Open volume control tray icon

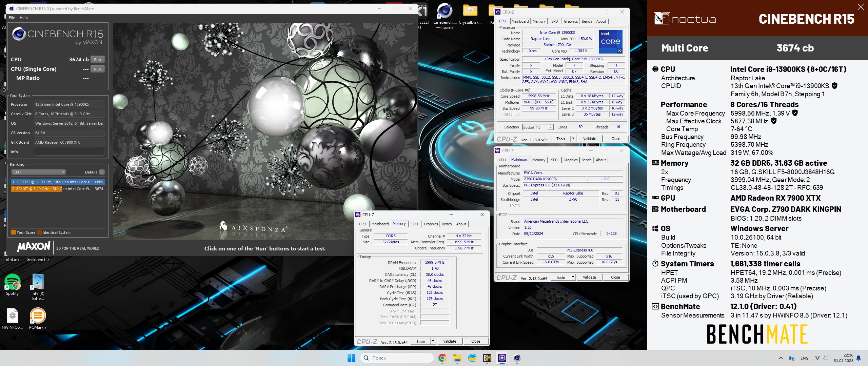[825, 358]
